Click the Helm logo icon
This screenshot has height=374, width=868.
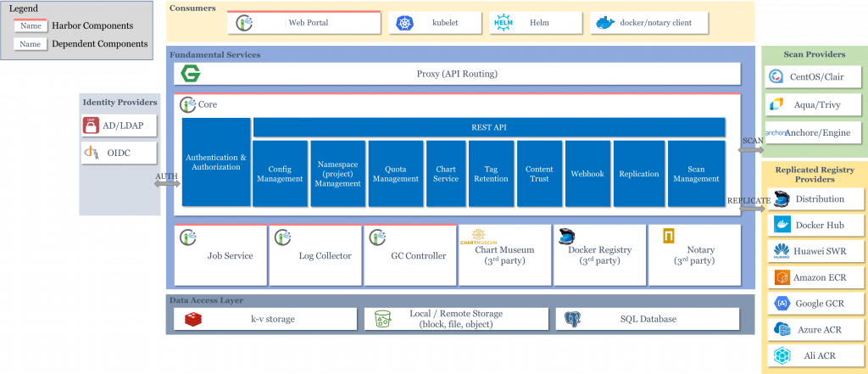(504, 23)
